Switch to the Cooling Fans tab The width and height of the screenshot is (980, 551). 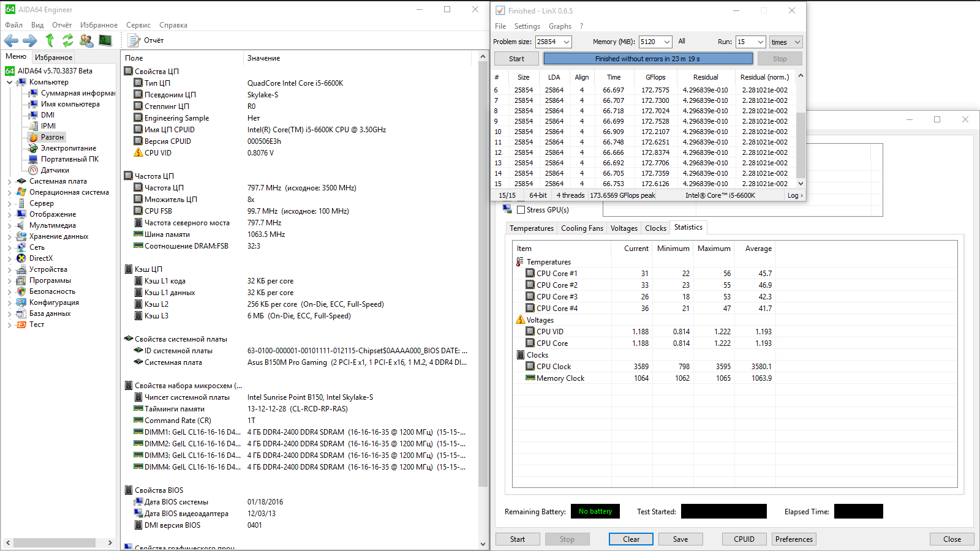pos(582,228)
